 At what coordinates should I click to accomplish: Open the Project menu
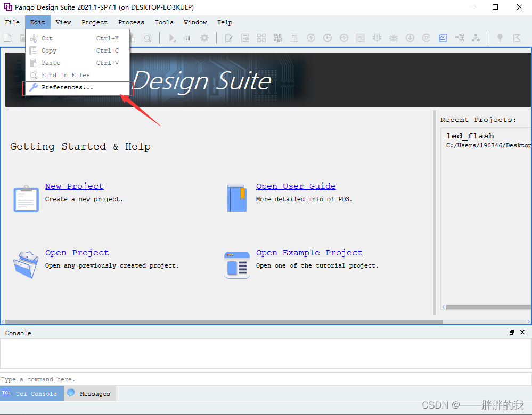pyautogui.click(x=94, y=22)
